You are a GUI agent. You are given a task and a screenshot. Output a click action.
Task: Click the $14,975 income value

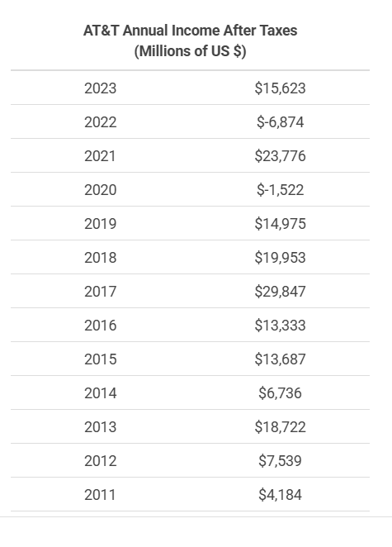coord(280,224)
